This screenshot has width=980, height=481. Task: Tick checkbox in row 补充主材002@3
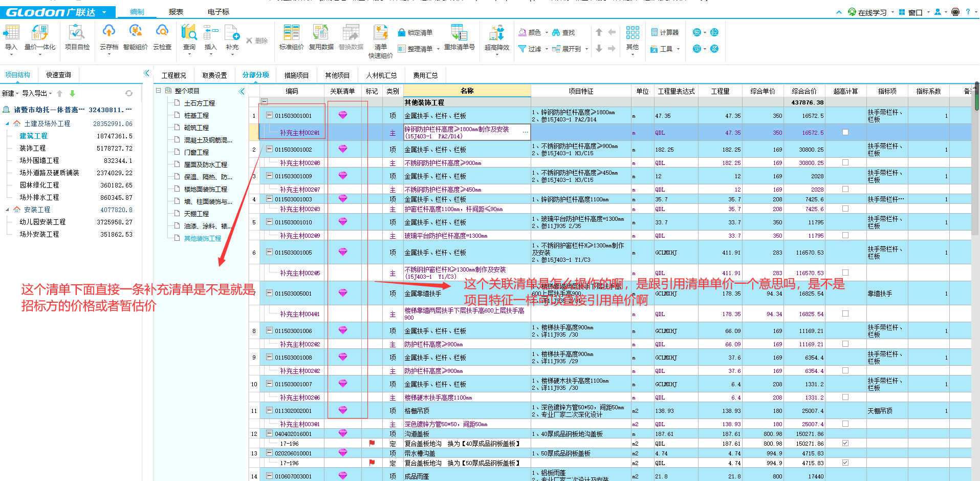coord(845,208)
